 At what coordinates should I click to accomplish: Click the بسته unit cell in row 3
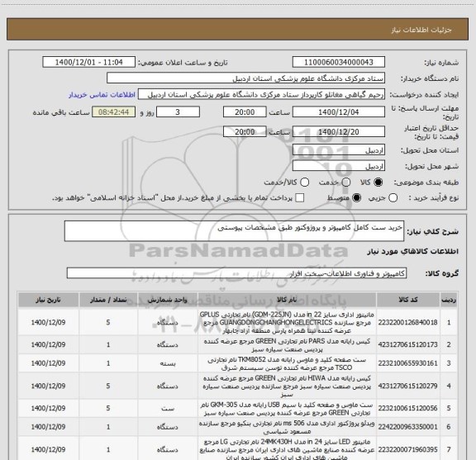168,363
